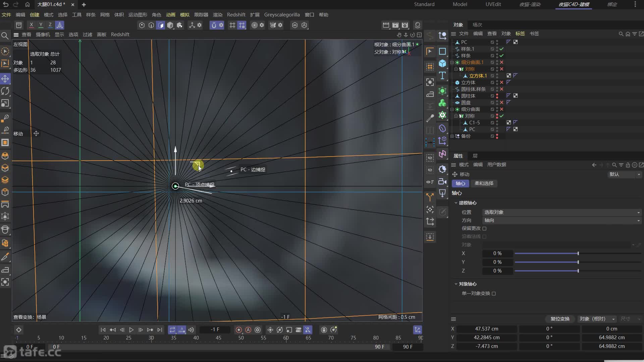Go to the end frame button
Screen dimensions: 644x362
tap(160, 330)
